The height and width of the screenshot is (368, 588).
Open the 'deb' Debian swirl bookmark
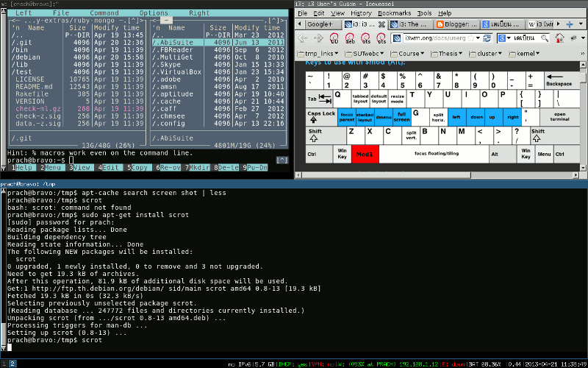tap(350, 38)
